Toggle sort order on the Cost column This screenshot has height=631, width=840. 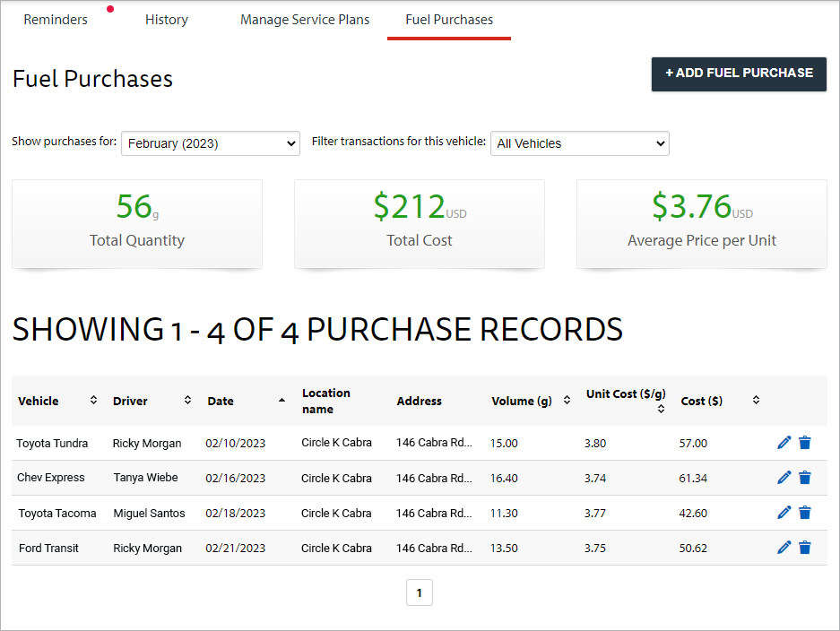(755, 400)
